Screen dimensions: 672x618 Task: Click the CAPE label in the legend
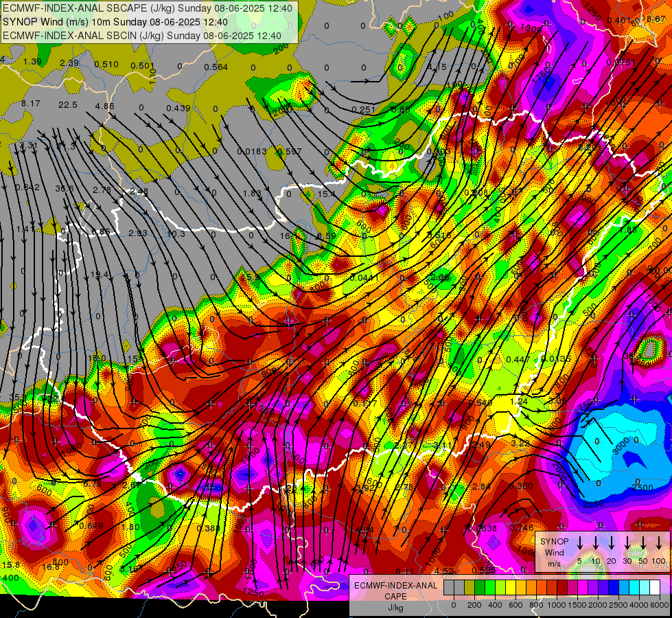click(x=395, y=597)
